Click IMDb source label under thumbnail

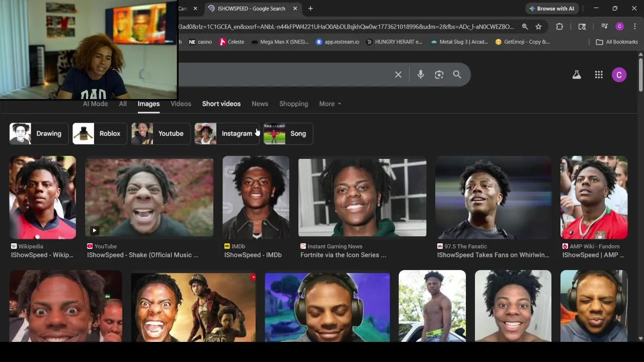point(234,246)
